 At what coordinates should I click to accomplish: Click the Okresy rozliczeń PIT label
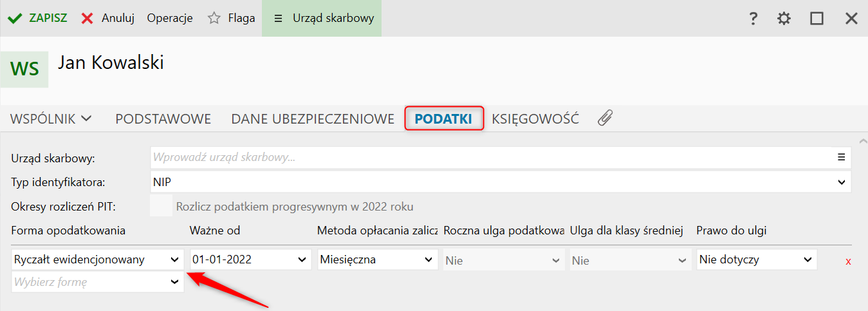(63, 207)
